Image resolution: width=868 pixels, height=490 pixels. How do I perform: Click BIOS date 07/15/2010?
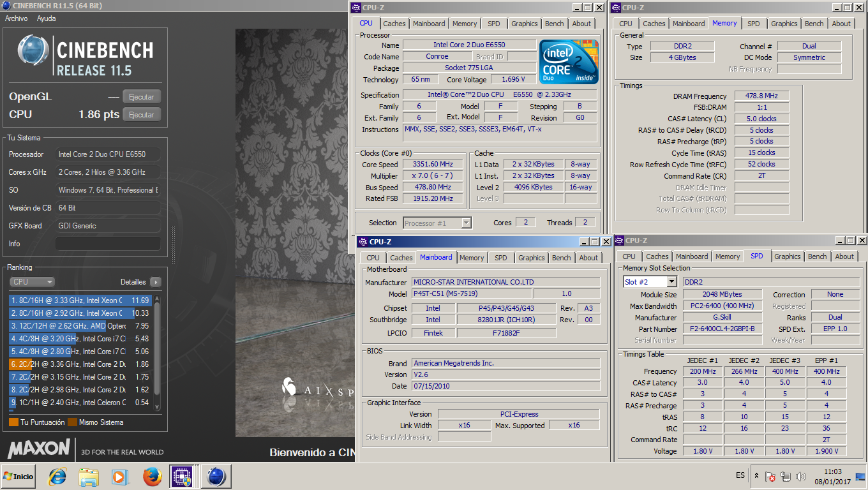click(505, 386)
